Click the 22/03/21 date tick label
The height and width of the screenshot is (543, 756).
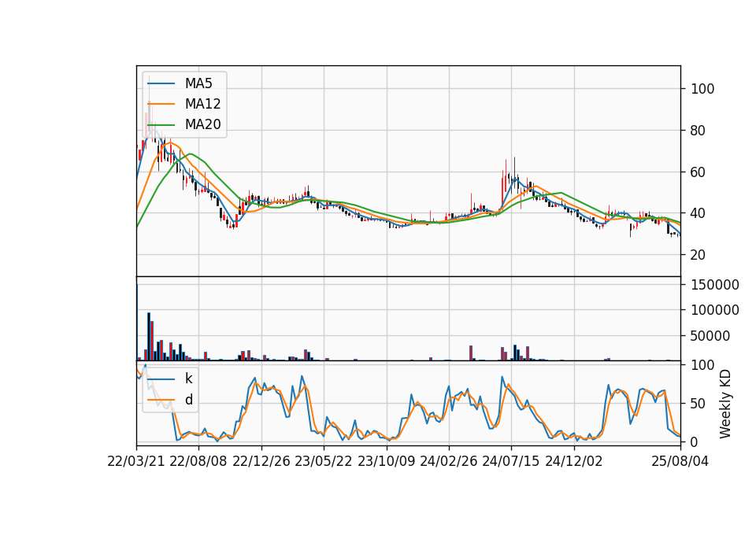(x=136, y=461)
